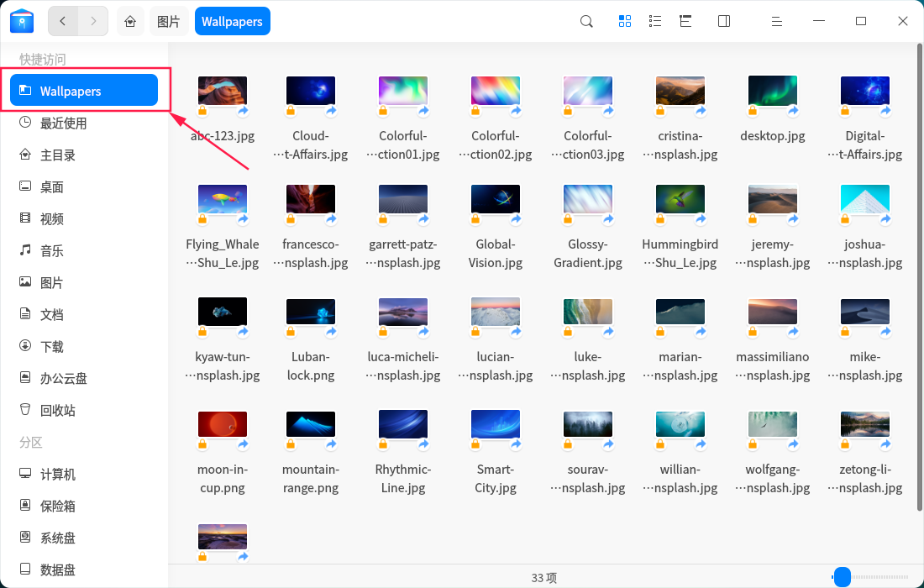Toggle the detail side panel
The width and height of the screenshot is (924, 588).
[724, 22]
